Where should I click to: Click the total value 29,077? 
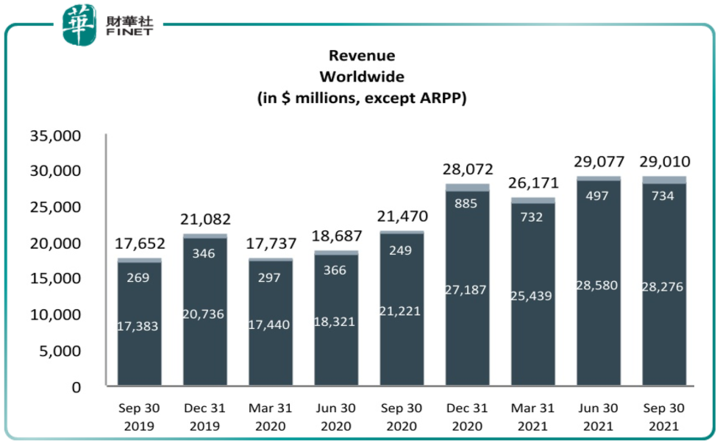click(599, 162)
